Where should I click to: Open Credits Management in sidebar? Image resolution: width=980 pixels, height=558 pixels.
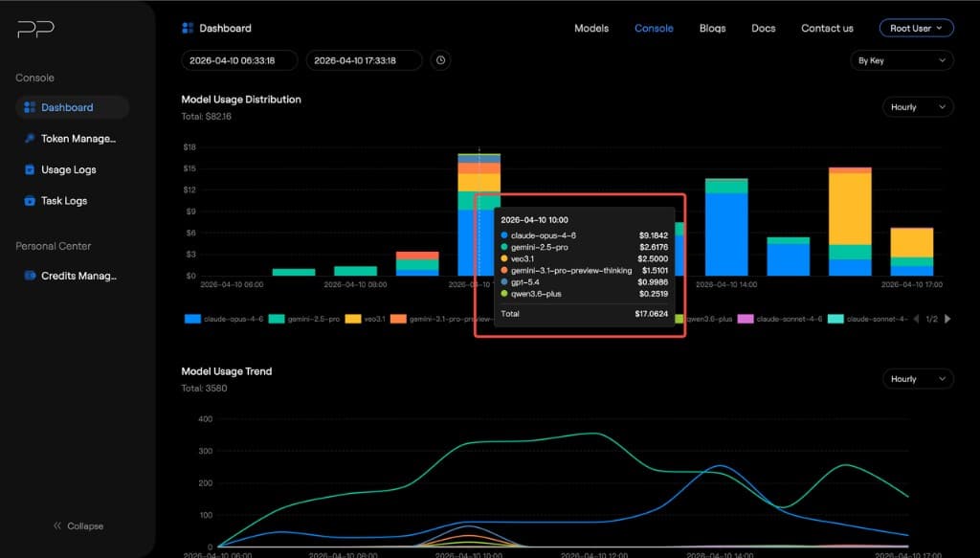pos(73,276)
